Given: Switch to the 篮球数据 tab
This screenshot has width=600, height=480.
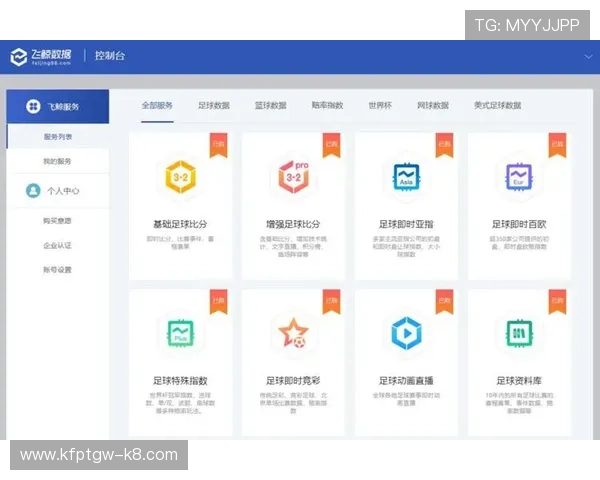Looking at the screenshot, I should 271,106.
